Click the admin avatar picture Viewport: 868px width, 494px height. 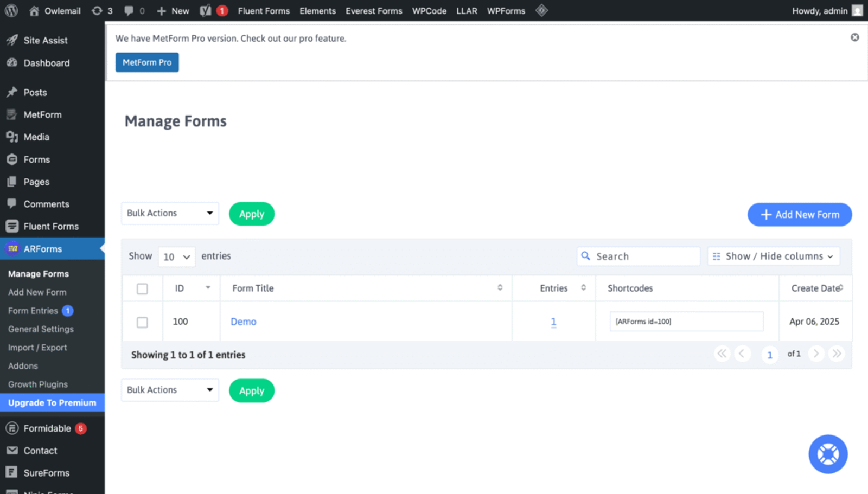tap(857, 11)
